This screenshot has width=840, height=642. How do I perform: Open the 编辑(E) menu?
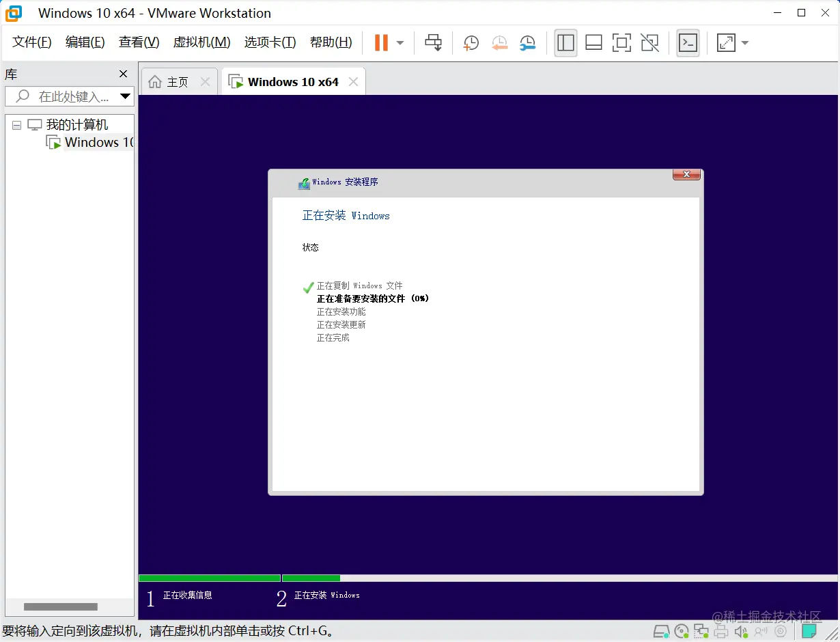(85, 42)
